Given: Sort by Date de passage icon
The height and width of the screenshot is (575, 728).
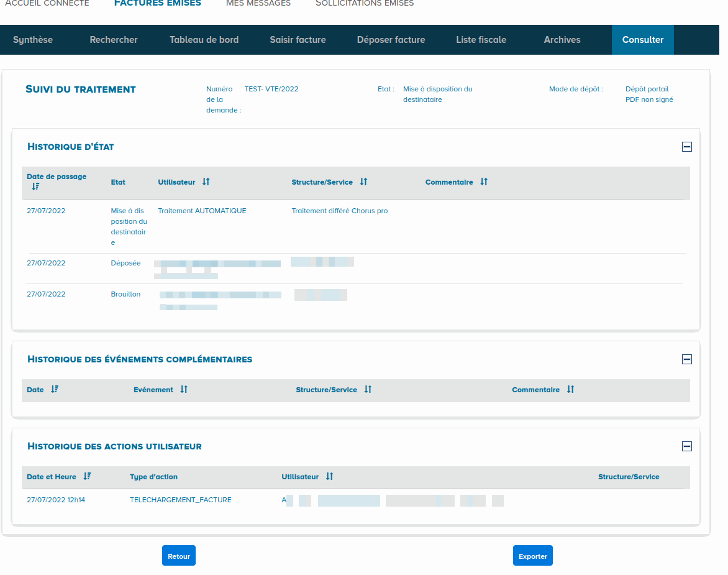Looking at the screenshot, I should pos(35,186).
